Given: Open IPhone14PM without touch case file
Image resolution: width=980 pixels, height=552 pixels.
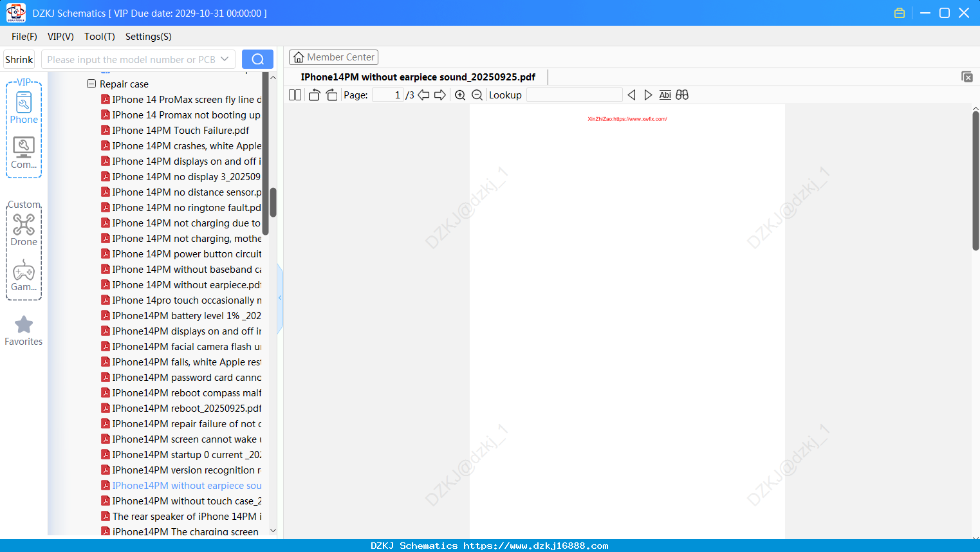Looking at the screenshot, I should click(181, 501).
